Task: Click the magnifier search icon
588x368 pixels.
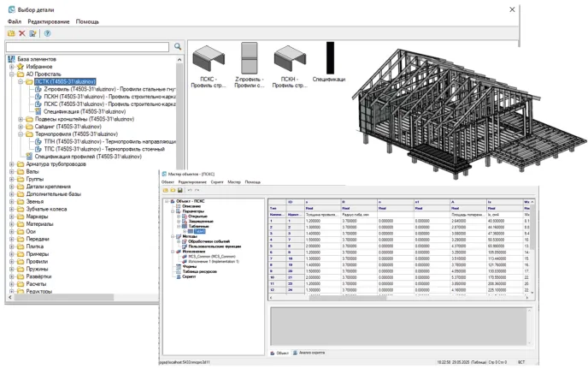Action: (178, 46)
